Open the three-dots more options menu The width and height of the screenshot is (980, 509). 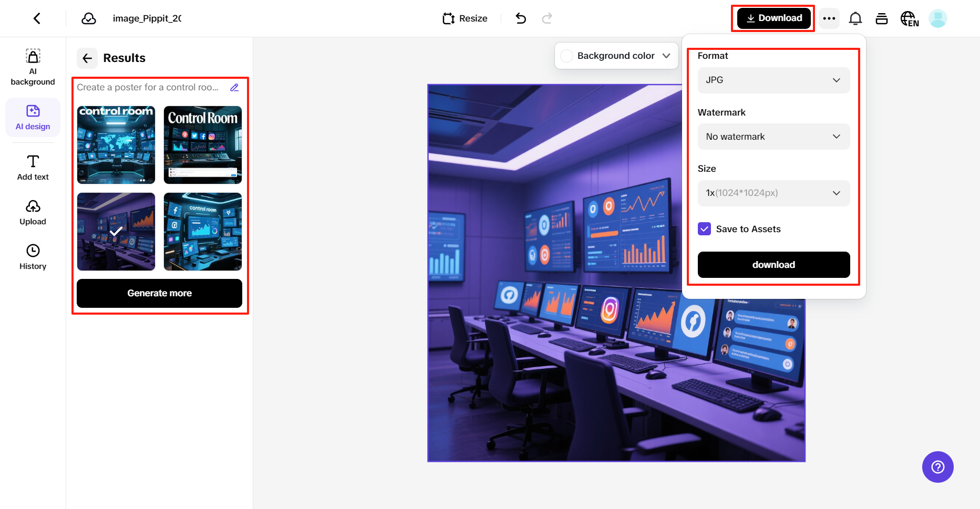click(x=829, y=18)
